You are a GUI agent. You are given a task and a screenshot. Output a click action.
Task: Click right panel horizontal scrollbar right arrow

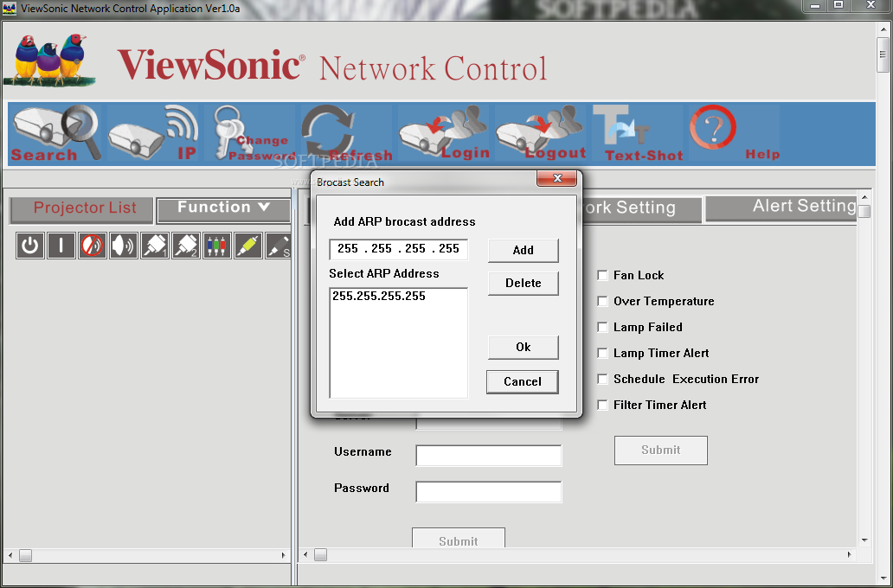[849, 554]
